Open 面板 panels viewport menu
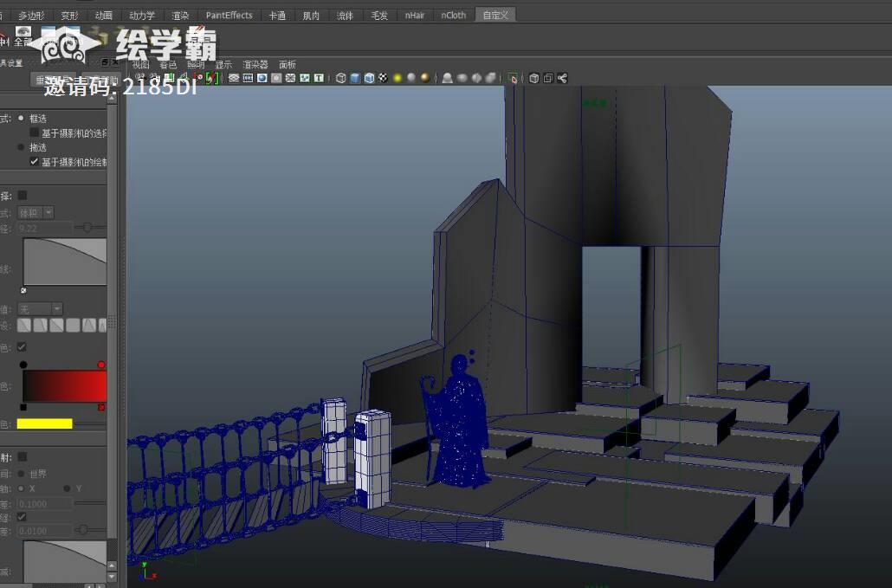This screenshot has width=892, height=588. 288,64
